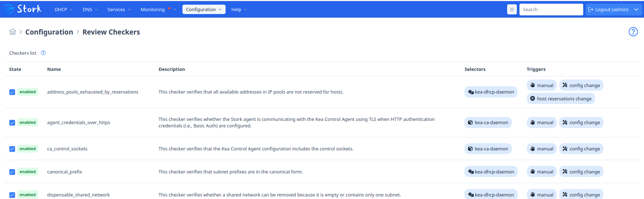Go to home via breadcrumb house icon
Viewport: 644px width, 199px height.
pyautogui.click(x=13, y=32)
